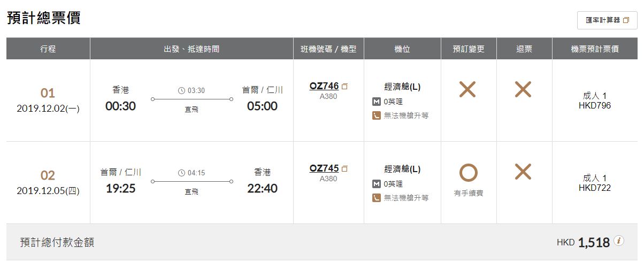Click upgrade icon in OZ745 row
The height and width of the screenshot is (263, 644).
pyautogui.click(x=377, y=197)
